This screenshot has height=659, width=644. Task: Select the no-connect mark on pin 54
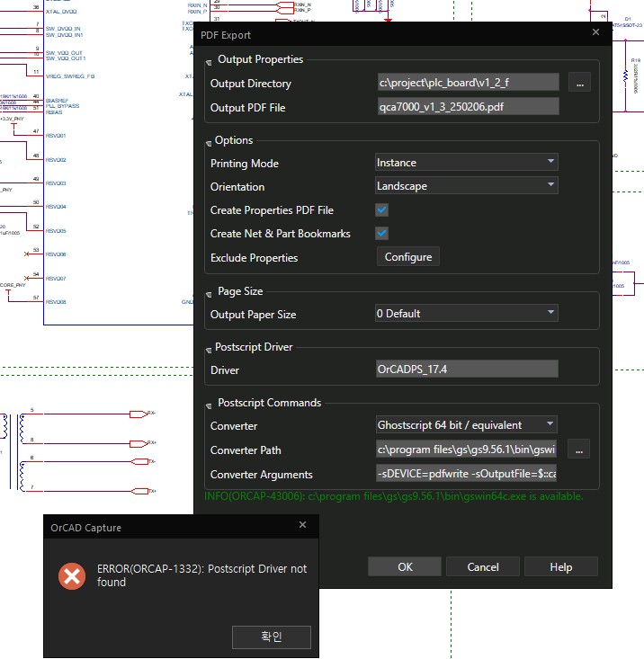[x=26, y=278]
